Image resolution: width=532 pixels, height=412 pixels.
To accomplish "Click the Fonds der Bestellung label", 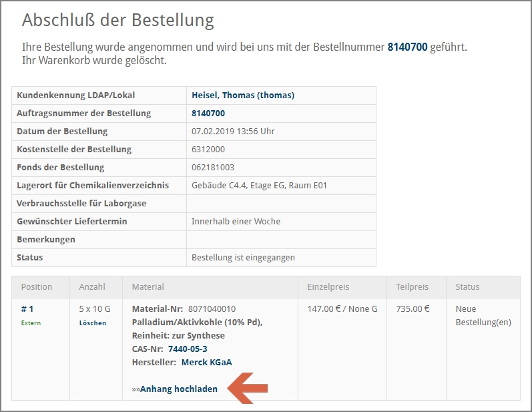I will [60, 168].
